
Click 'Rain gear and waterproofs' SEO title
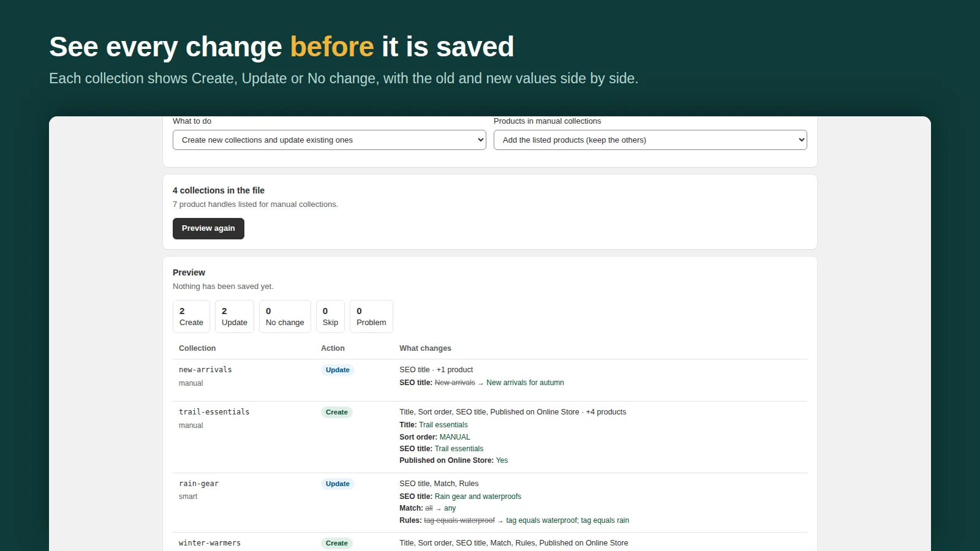coord(478,497)
